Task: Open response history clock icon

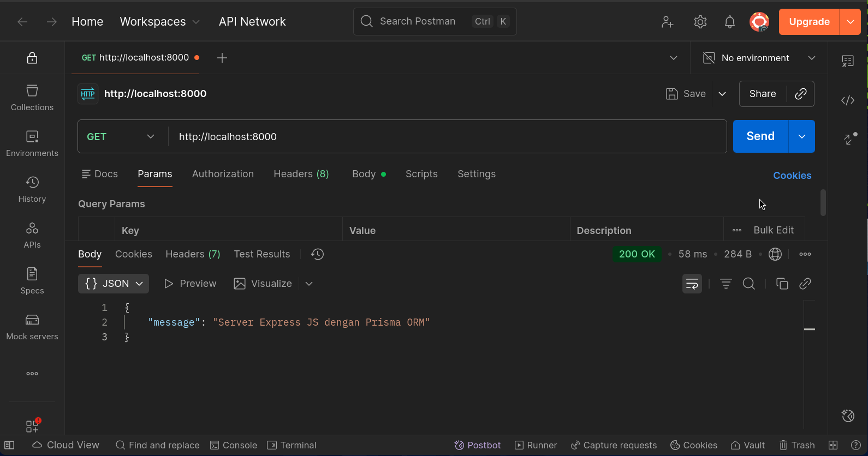Action: 317,254
